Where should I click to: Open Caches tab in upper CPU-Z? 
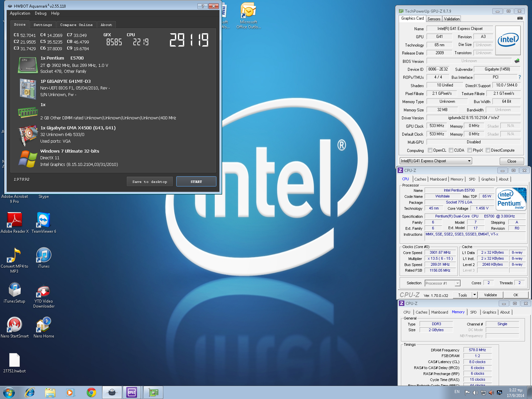(420, 179)
